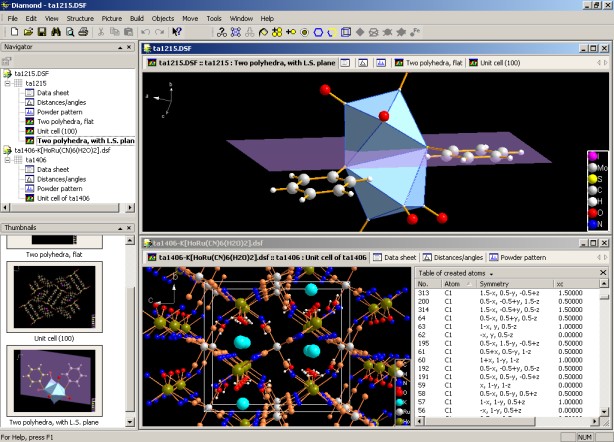Open the Structure menu

click(x=80, y=18)
